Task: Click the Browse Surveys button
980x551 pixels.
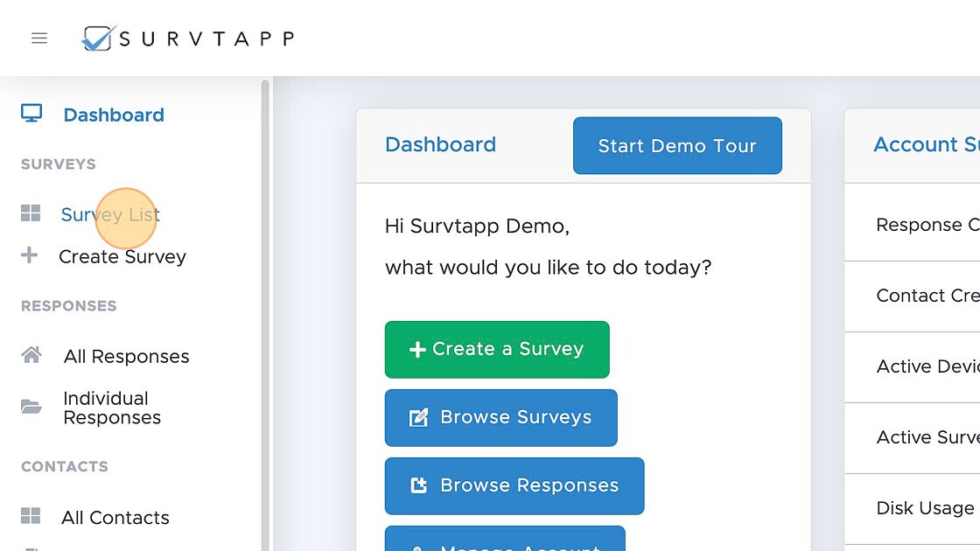Action: pos(501,417)
